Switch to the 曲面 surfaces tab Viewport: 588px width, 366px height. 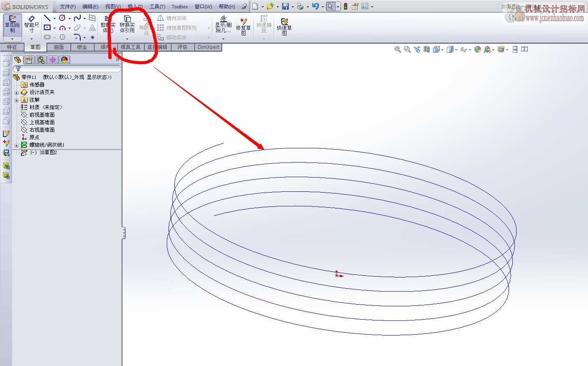click(x=59, y=47)
